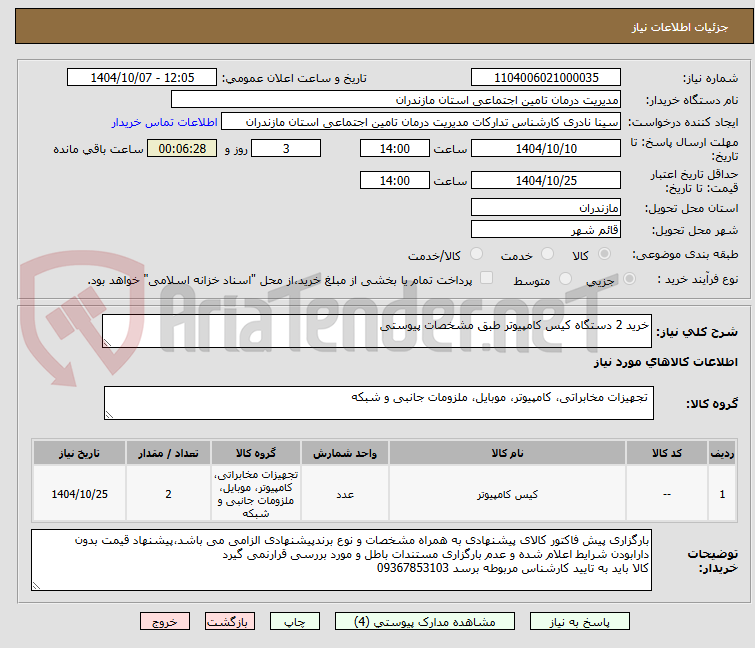755x648 pixels.
Task: Click the table date cell 1404/10/25
Action: [x=79, y=494]
